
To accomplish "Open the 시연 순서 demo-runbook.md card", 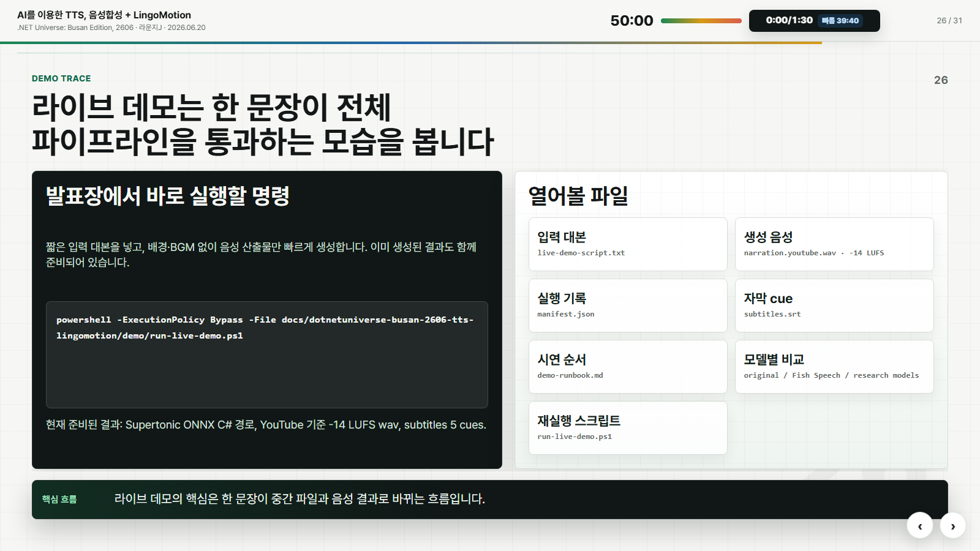I will [628, 367].
